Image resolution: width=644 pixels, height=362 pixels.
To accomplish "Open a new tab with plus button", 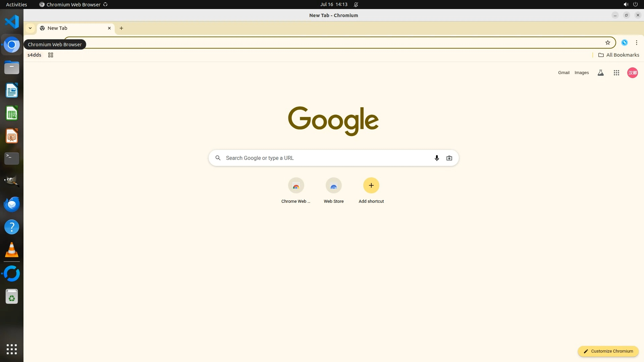I will [121, 28].
